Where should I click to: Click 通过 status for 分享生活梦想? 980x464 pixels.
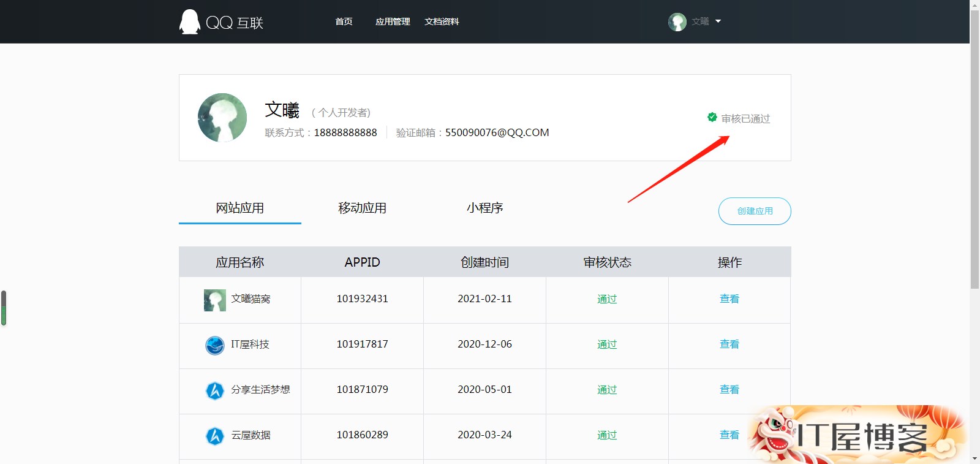607,390
